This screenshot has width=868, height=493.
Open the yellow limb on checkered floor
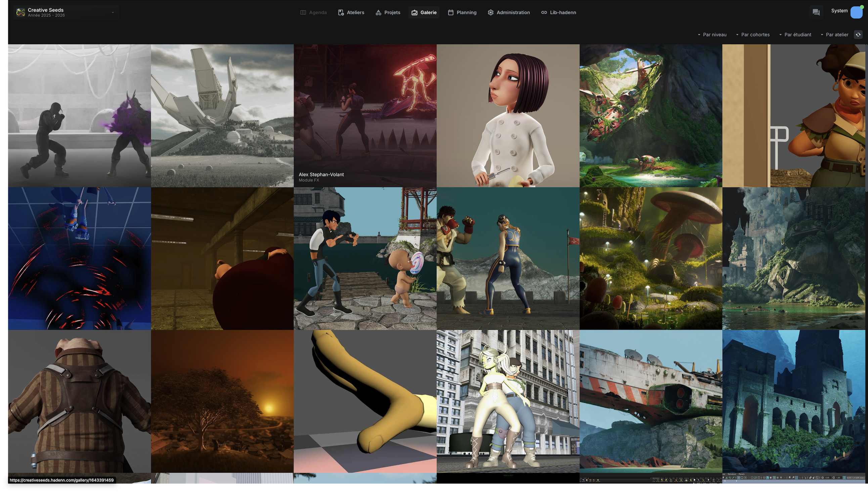click(365, 402)
